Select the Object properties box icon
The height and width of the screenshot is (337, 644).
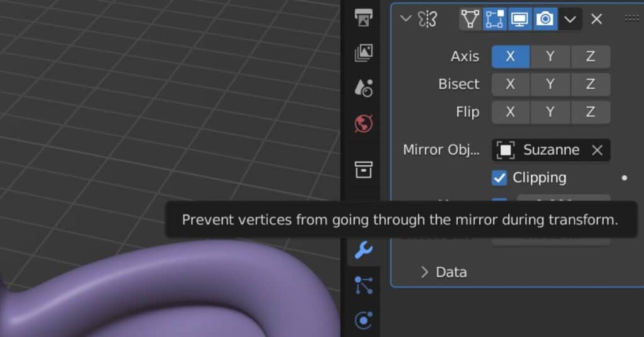(364, 169)
